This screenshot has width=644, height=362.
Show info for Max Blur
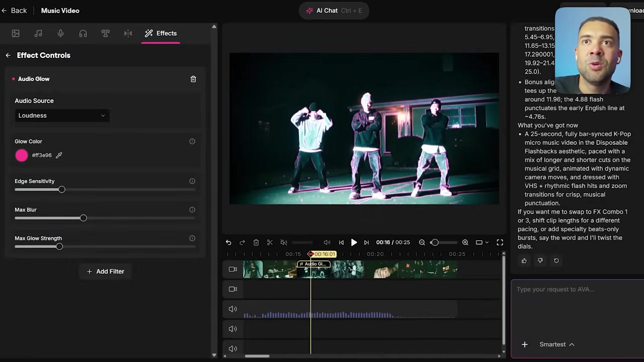click(192, 210)
